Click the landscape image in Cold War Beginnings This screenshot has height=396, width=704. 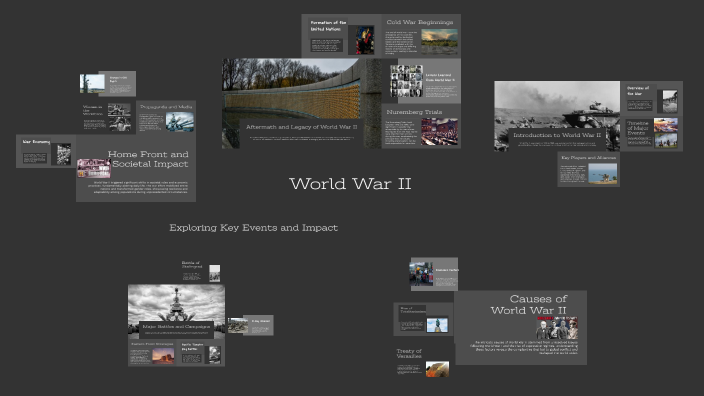point(440,41)
